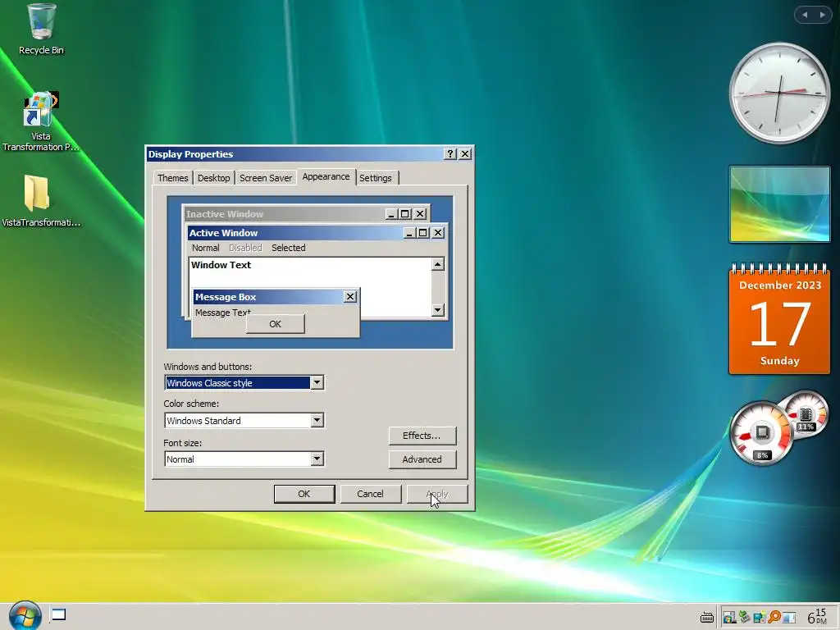Click the Message Text label in preview
The image size is (840, 630).
click(x=223, y=313)
